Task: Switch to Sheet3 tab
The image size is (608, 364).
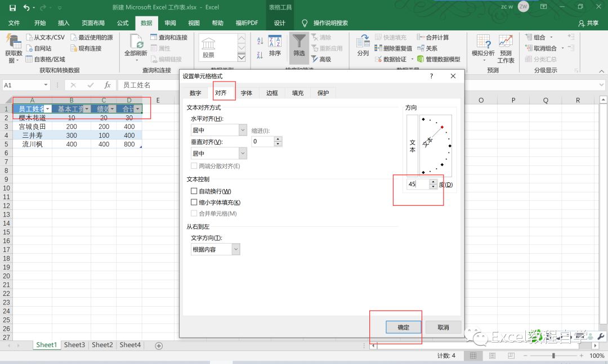Action: [x=74, y=345]
